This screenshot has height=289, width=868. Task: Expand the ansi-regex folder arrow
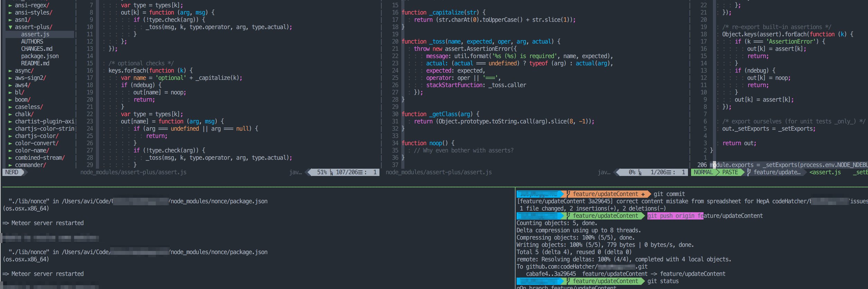pyautogui.click(x=10, y=6)
